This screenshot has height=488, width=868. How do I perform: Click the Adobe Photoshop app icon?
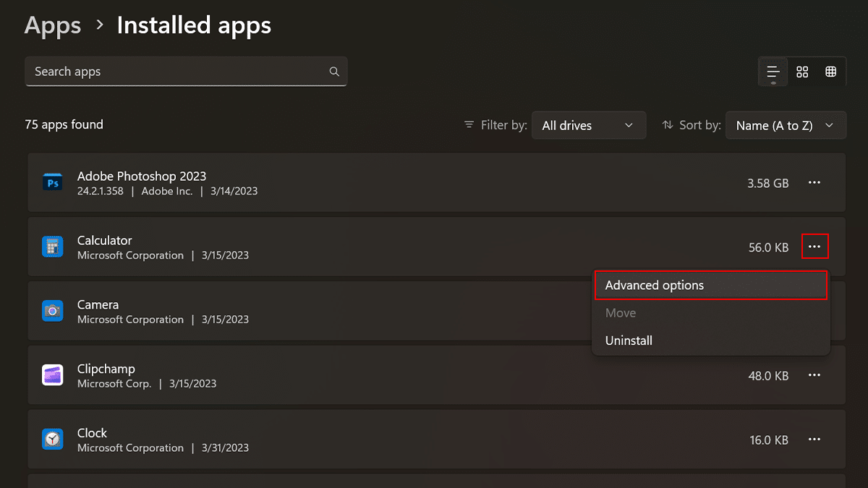point(53,184)
